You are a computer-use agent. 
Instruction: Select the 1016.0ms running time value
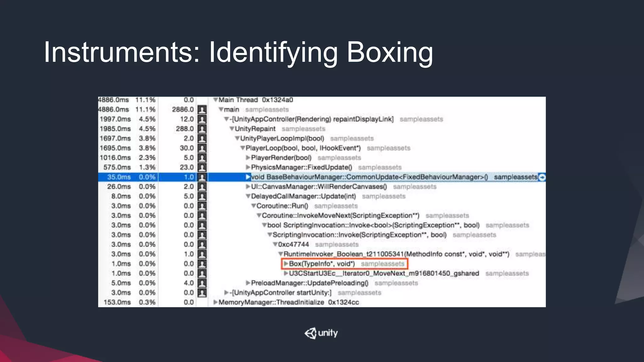point(115,158)
